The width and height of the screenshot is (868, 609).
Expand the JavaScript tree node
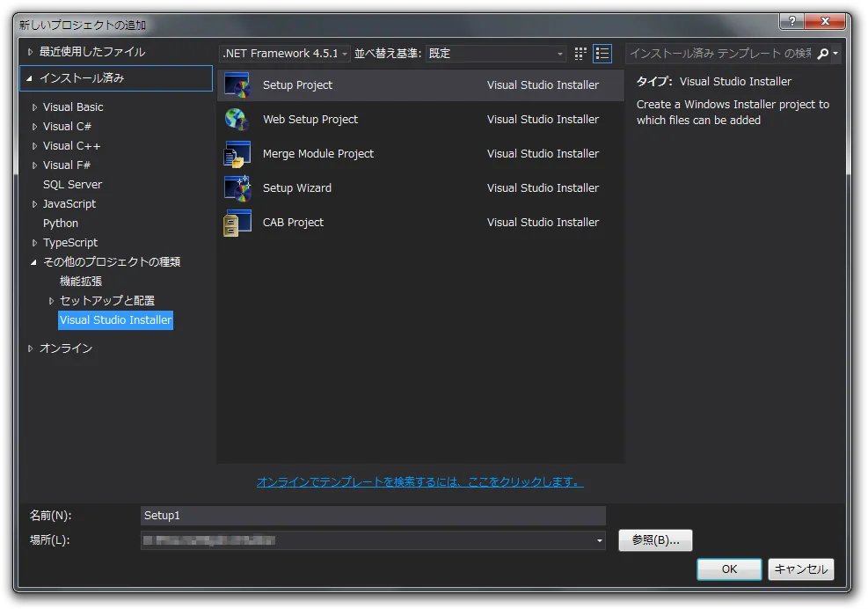[x=34, y=204]
